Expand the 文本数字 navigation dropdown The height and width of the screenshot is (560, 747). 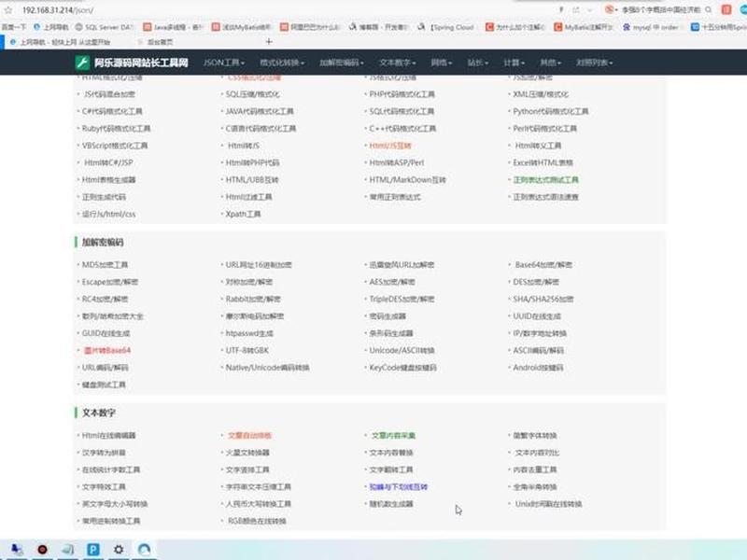pyautogui.click(x=398, y=63)
